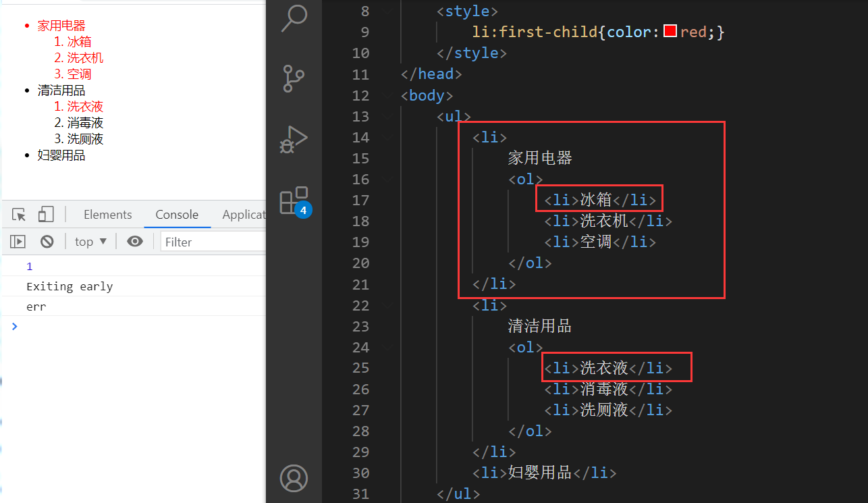Click line number 31 in the gutter
The image size is (868, 503).
(x=361, y=494)
